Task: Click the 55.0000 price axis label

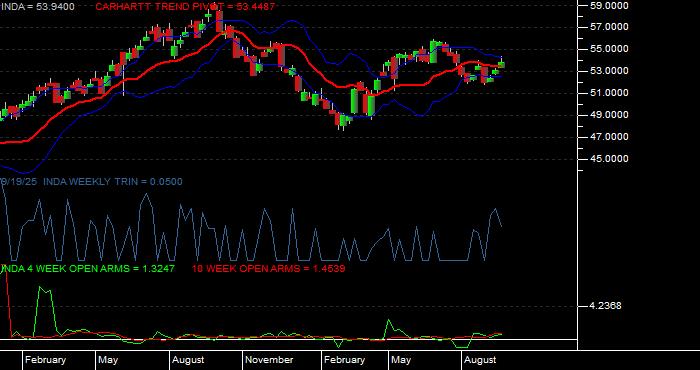Action: click(x=609, y=49)
